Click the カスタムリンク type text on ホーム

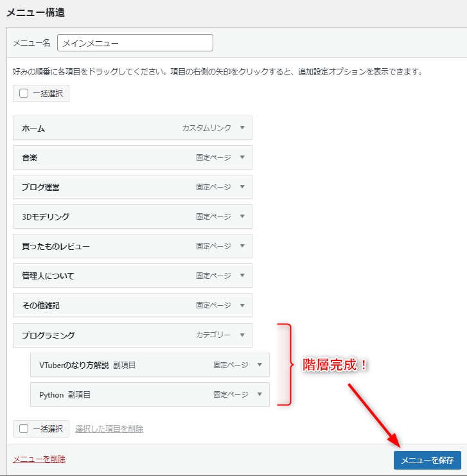[x=206, y=128]
